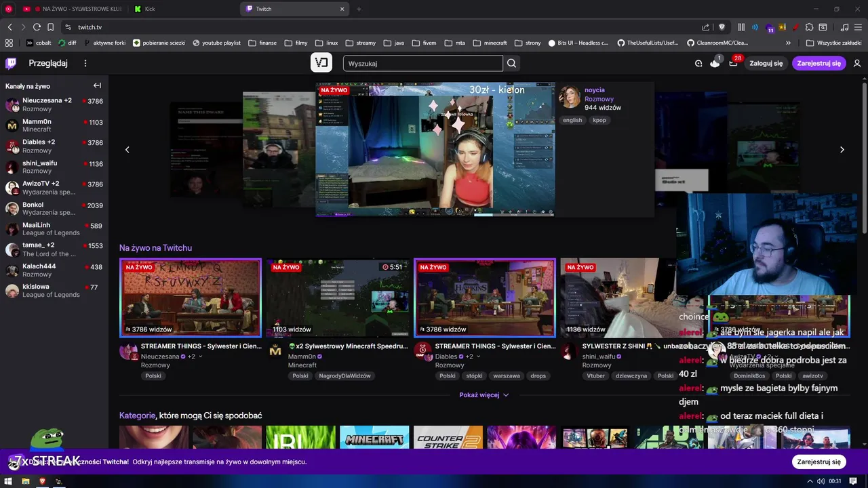868x488 pixels.
Task: Open MaaiLinh sidebar channel
Action: click(54, 228)
